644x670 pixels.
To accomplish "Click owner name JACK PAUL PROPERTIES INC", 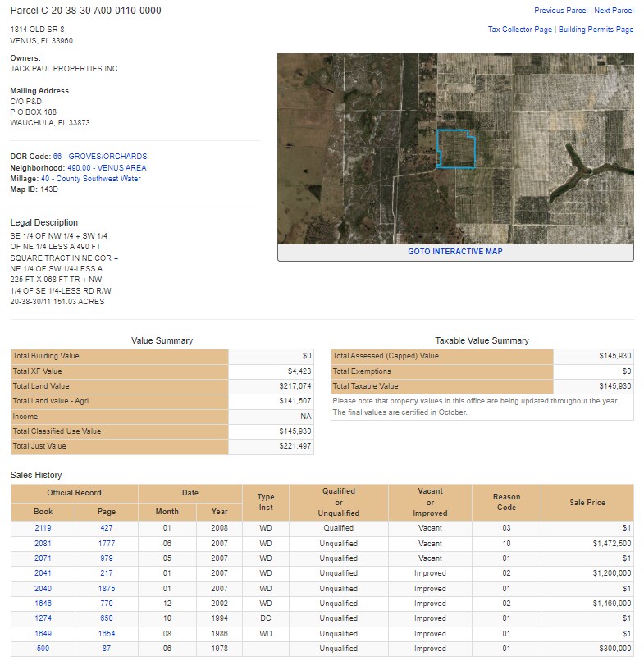I will point(64,69).
